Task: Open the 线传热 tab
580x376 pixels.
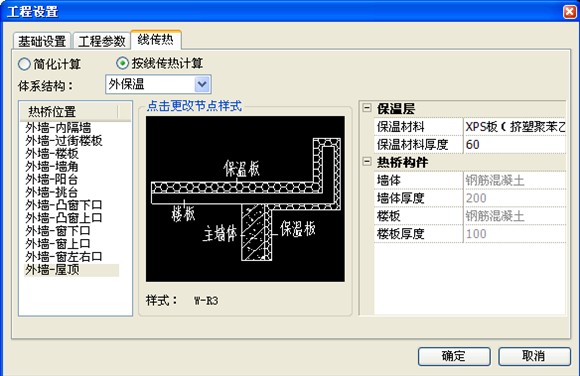Action: coord(155,39)
